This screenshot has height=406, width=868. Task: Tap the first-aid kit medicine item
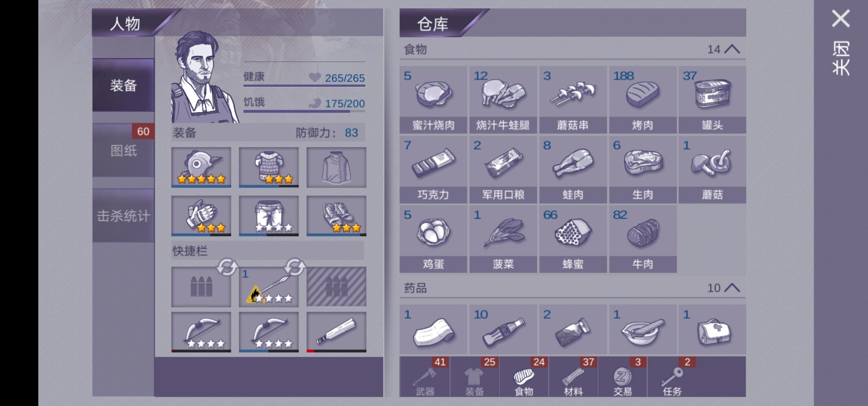pyautogui.click(x=712, y=329)
